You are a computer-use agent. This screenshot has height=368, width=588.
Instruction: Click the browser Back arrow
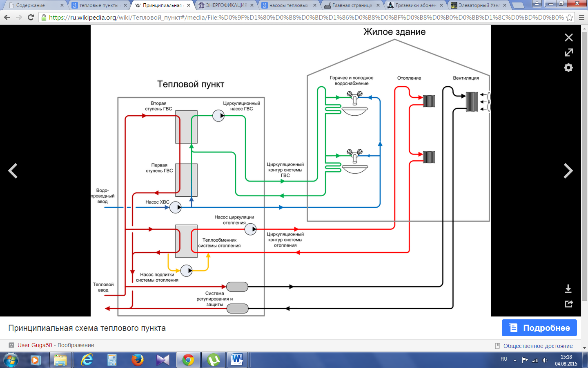point(7,17)
